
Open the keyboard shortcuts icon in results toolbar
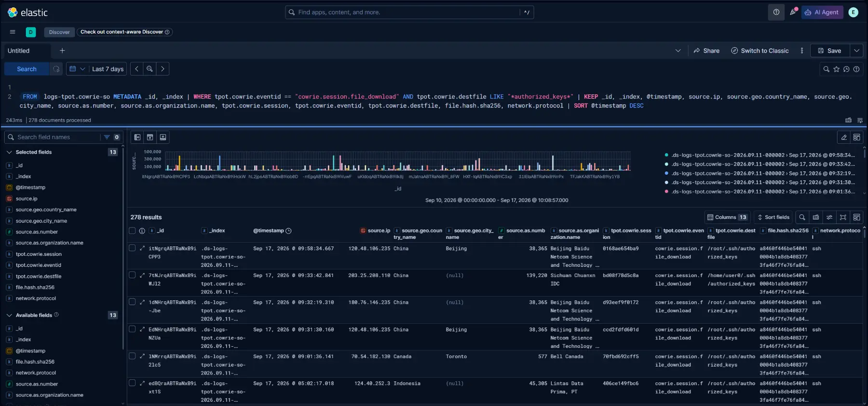(x=816, y=217)
